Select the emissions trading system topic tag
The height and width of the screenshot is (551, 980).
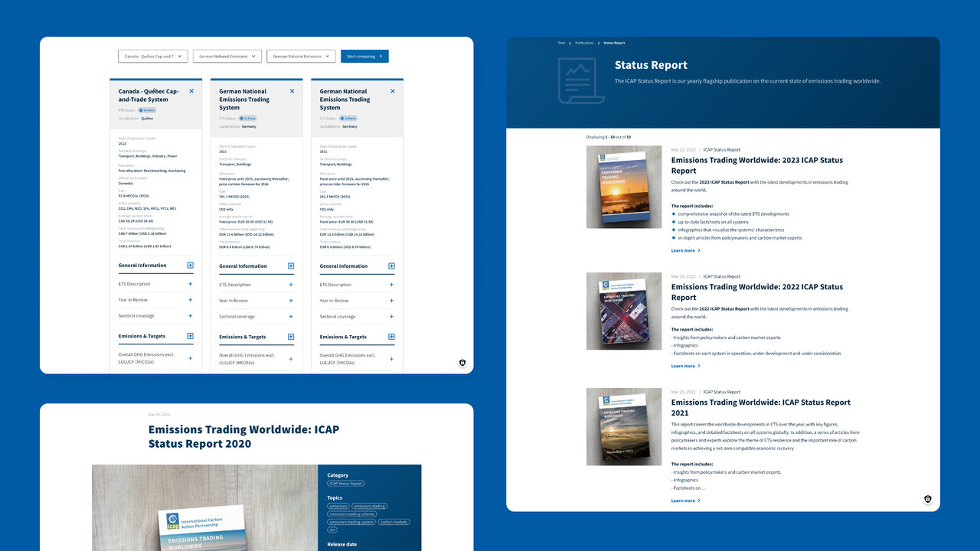(351, 522)
